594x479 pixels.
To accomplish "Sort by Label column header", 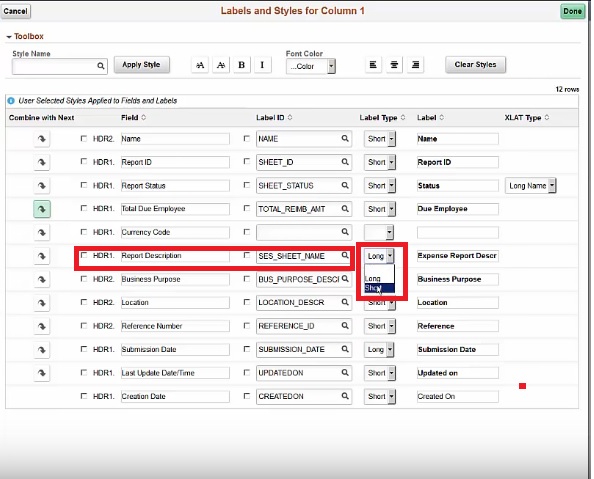I will (430, 117).
